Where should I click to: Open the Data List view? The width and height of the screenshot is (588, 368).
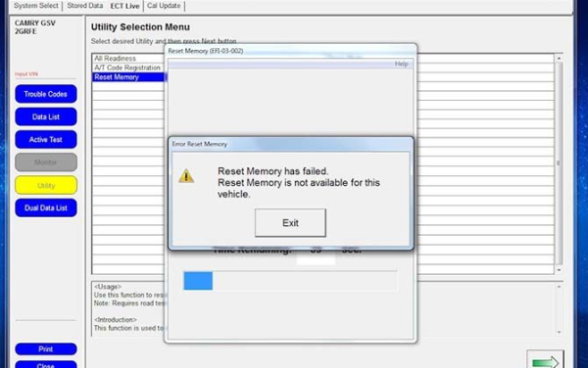pos(46,116)
